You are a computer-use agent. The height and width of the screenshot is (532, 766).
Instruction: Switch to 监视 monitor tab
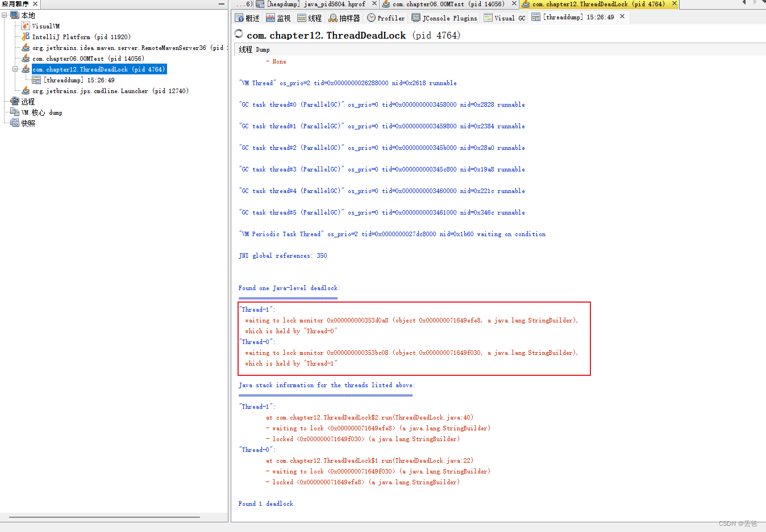tap(278, 18)
